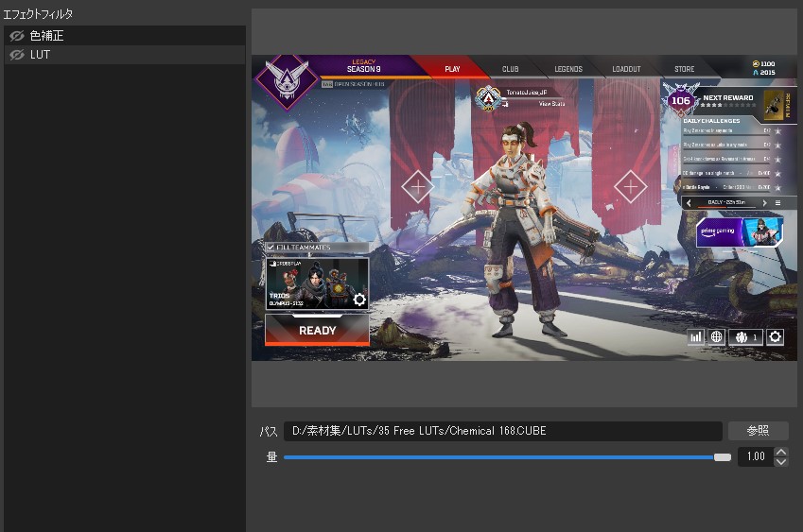
Task: Click the globe icon in bottom right
Action: tap(717, 336)
